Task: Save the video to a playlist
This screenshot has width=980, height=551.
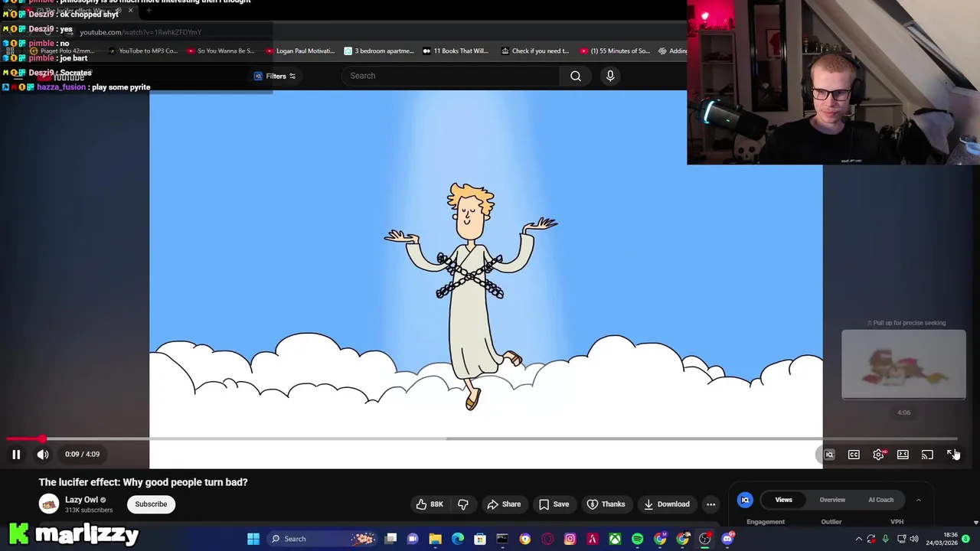Action: pos(554,504)
